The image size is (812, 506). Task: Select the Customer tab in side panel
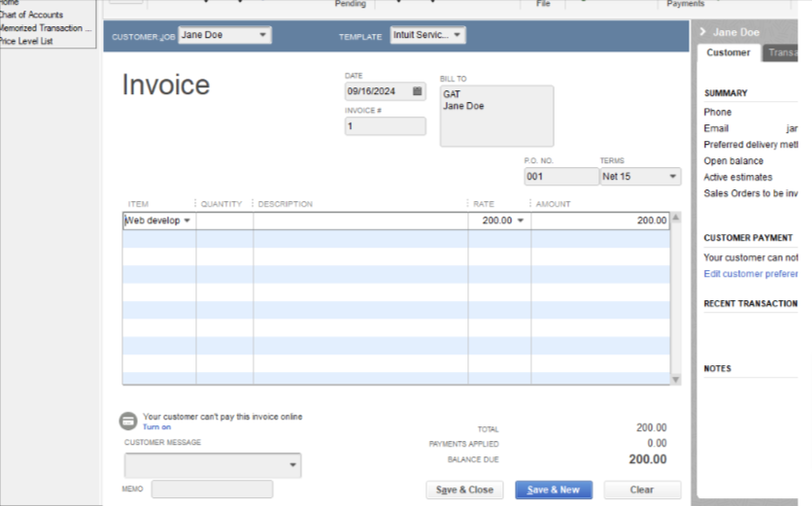pos(727,53)
